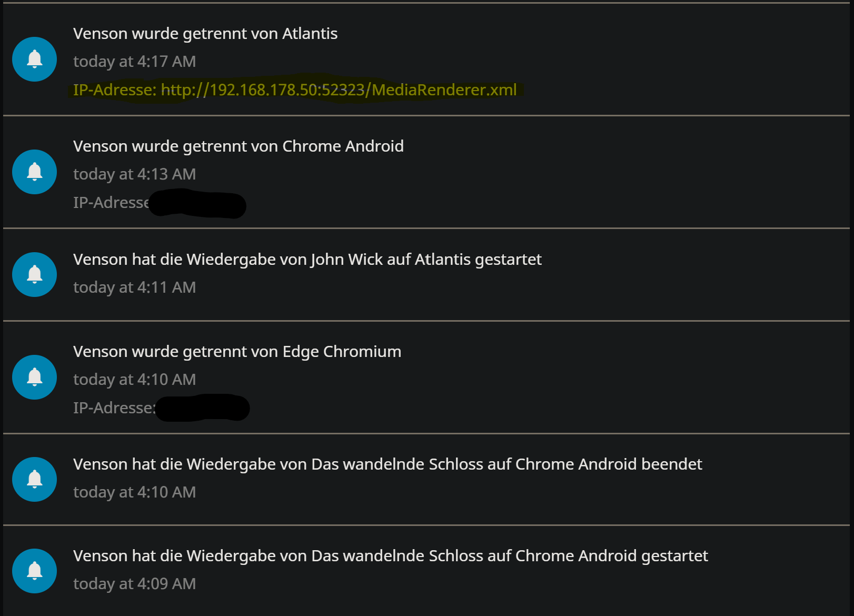The height and width of the screenshot is (616, 854).
Task: Open the John Wick playback notification
Action: coord(307,259)
